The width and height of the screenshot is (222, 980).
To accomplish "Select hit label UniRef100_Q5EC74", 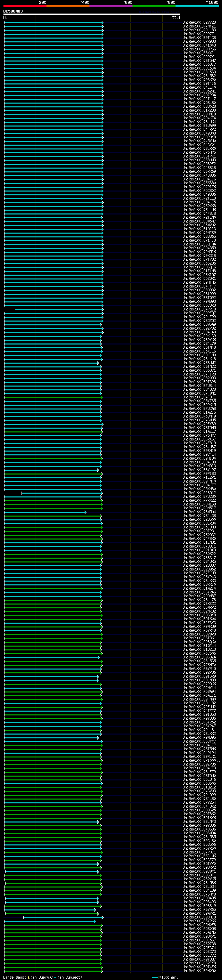I will click(199, 948).
